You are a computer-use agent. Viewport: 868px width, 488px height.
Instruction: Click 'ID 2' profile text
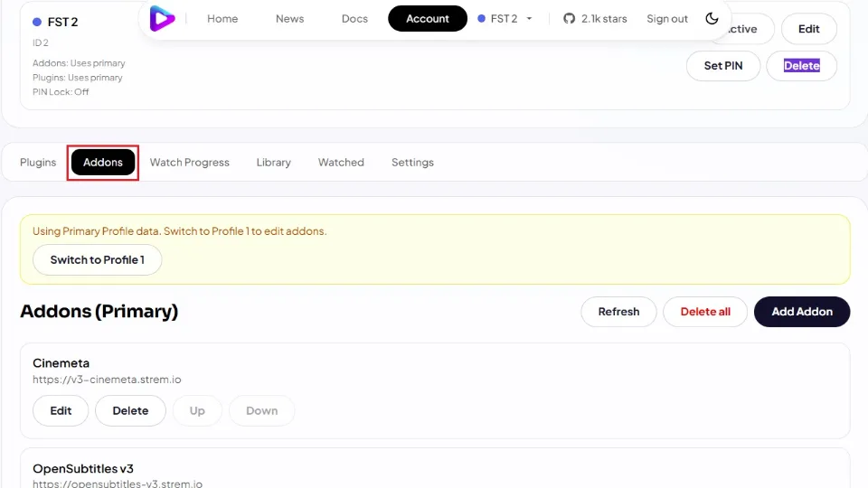tap(41, 42)
